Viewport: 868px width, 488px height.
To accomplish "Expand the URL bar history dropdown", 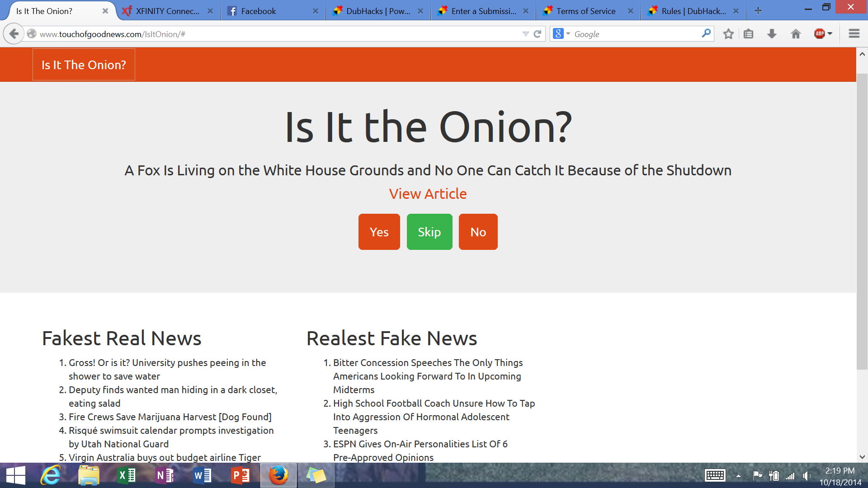I will pyautogui.click(x=525, y=34).
